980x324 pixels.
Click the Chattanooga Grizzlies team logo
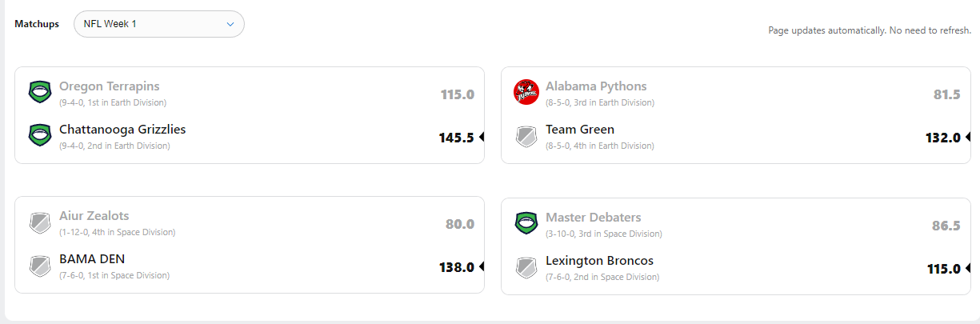[x=40, y=135]
